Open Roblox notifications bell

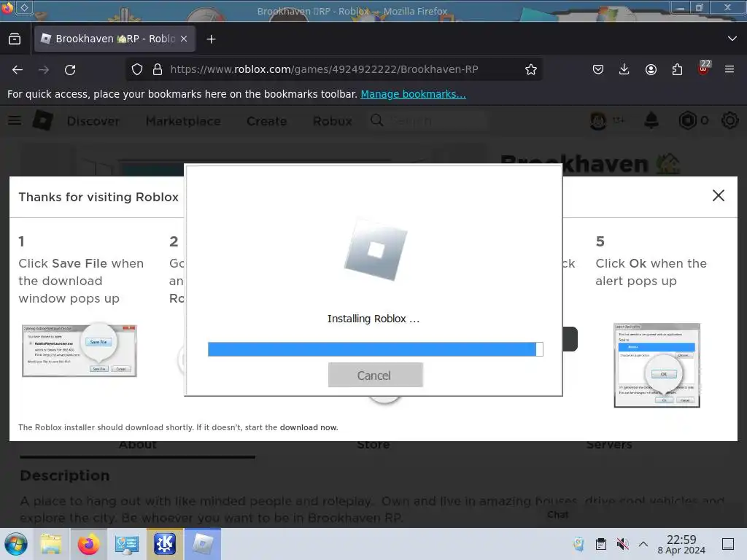click(651, 120)
